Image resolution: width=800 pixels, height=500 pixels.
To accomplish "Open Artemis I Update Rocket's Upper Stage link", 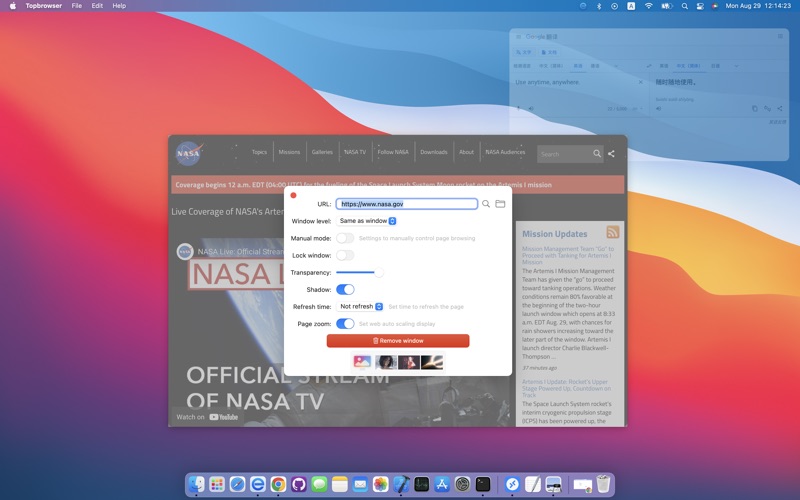I will pos(565,388).
